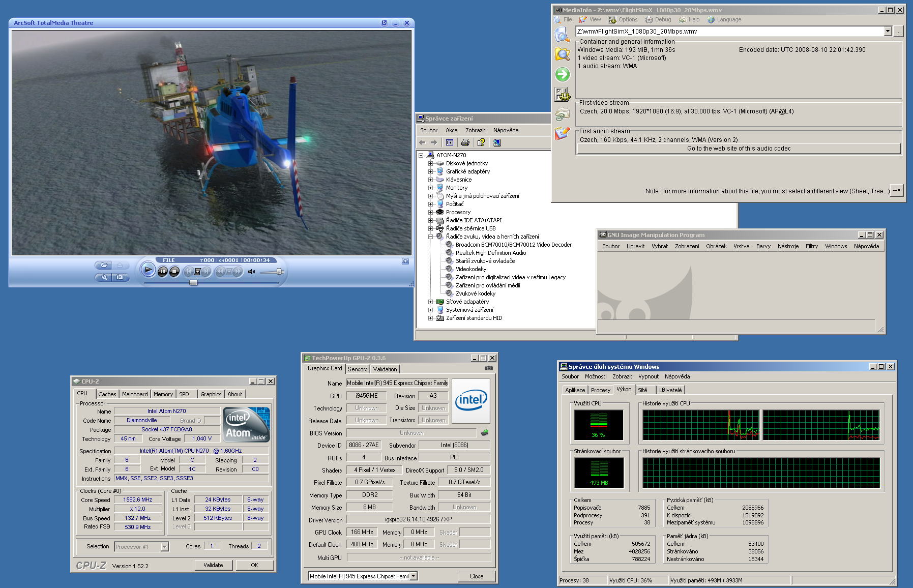Click the Intel logo in GPU-Z
The width and height of the screenshot is (913, 588).
(x=471, y=401)
